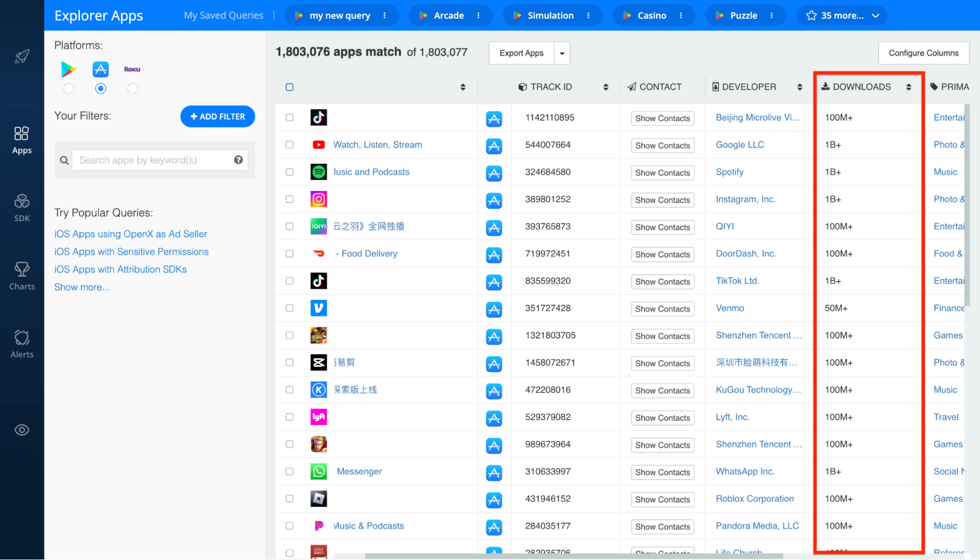Check the Venmo row checkbox

point(290,308)
